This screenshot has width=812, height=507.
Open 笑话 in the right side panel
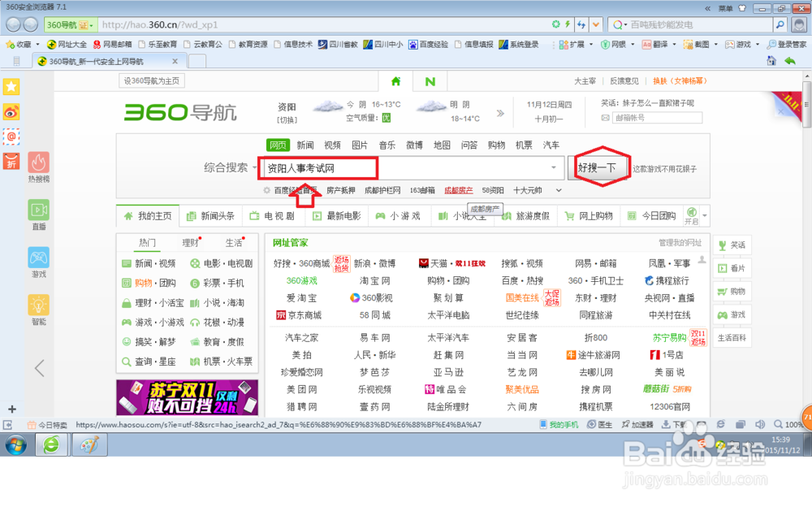tap(732, 245)
